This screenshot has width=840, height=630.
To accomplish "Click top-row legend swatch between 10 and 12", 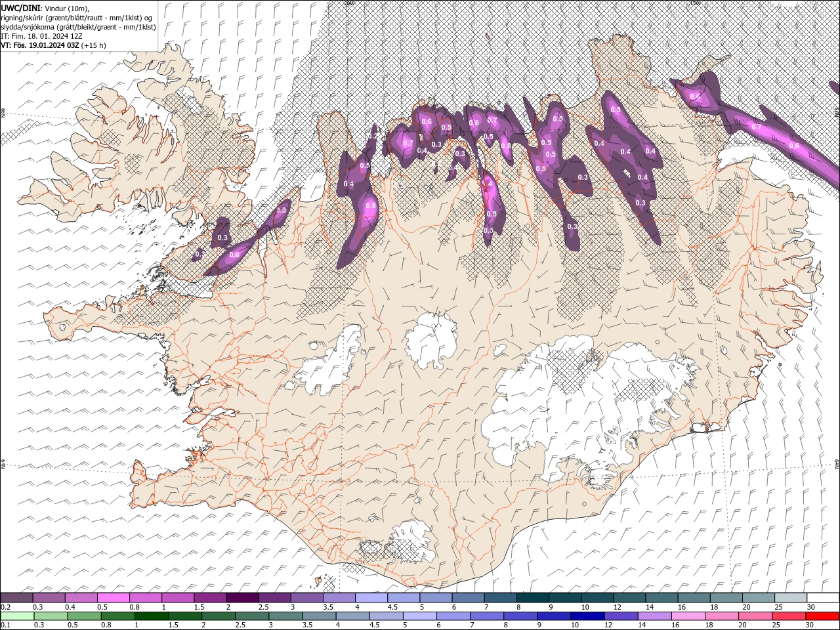I will [x=597, y=597].
